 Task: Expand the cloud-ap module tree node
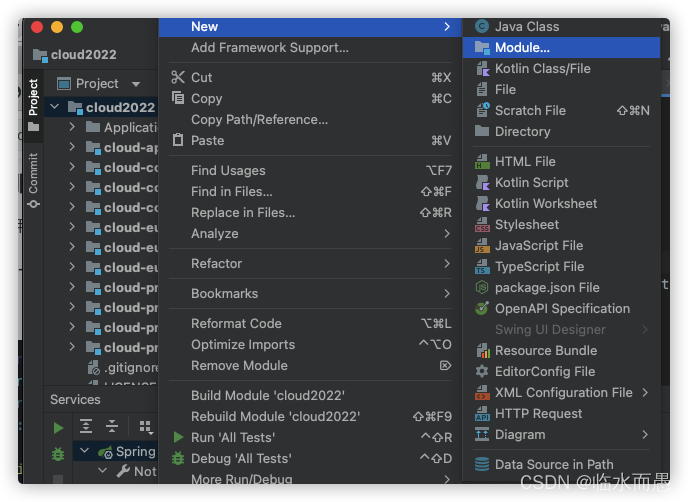coord(72,147)
